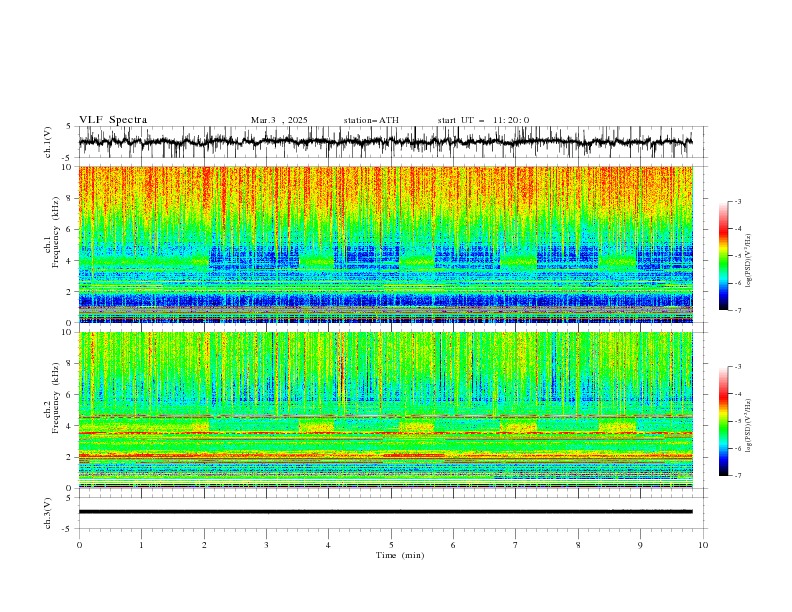Click the ch.1 color scale "log(PSD)(V²/Hz)" label
792x612 pixels.
point(749,261)
